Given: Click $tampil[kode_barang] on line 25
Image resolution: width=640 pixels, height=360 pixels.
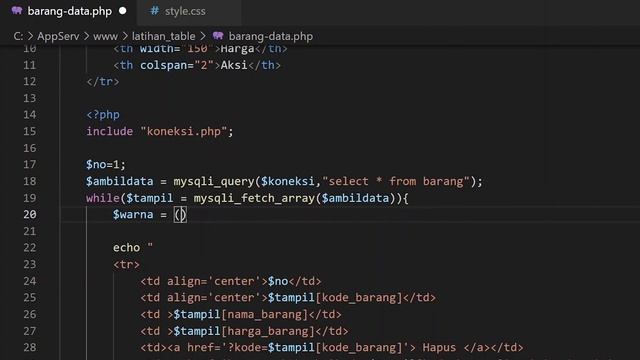Looking at the screenshot, I should pyautogui.click(x=335, y=298).
